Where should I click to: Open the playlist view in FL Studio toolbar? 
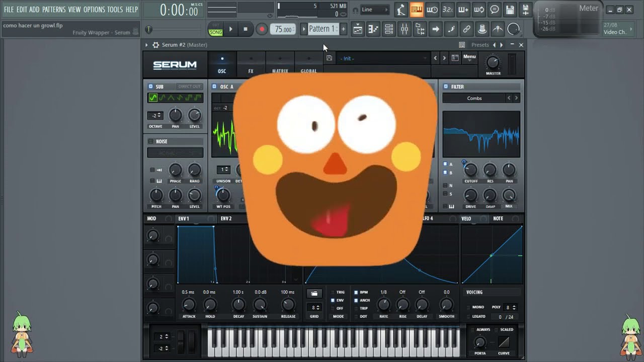tap(358, 29)
